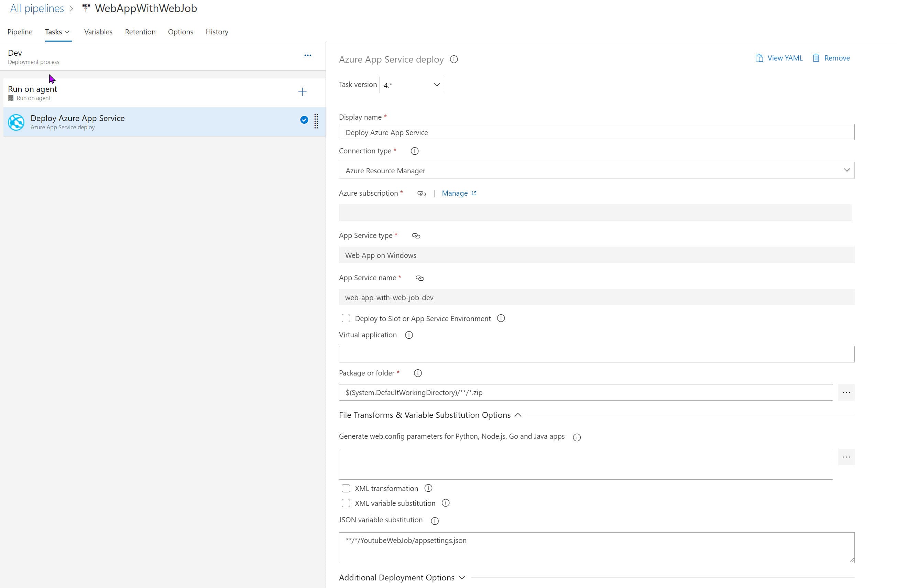Open the Manage subscriptions link
This screenshot has height=588, width=897.
pyautogui.click(x=455, y=193)
